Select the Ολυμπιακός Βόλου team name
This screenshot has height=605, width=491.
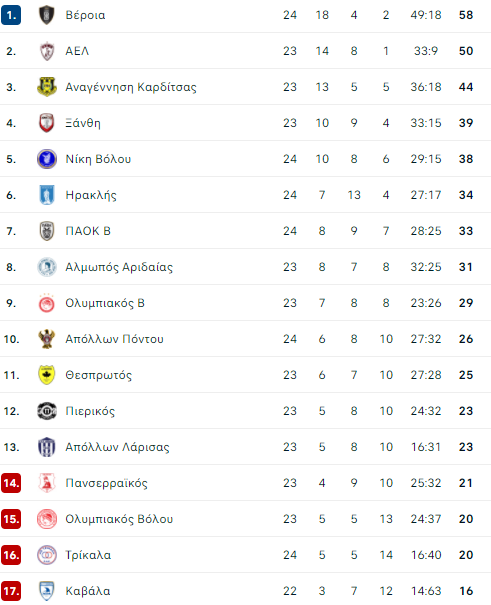(119, 519)
